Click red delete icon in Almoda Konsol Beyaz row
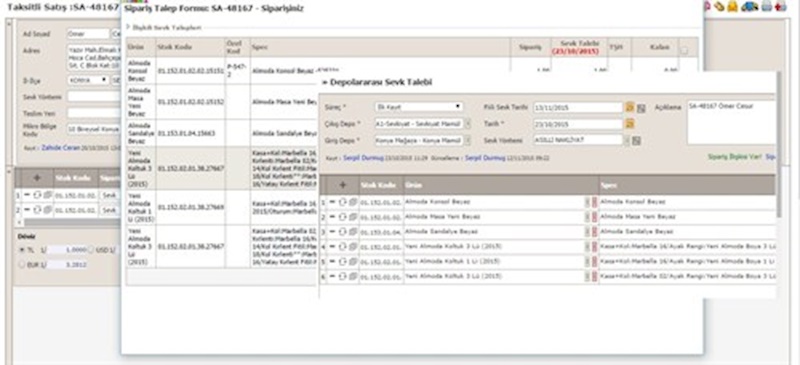The image size is (800, 365). [x=594, y=202]
